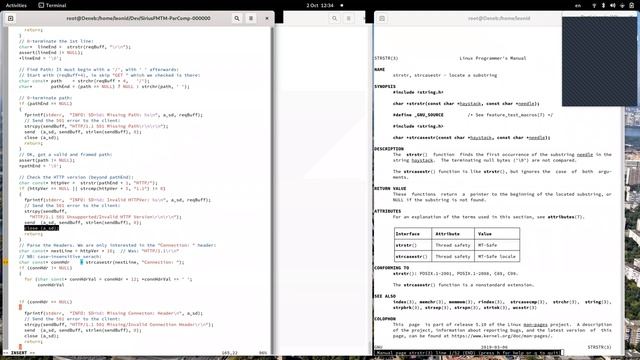This screenshot has height=360, width=640.
Task: Open new tab in SiriusFMTM-ParComp terminal
Action: [x=11, y=18]
